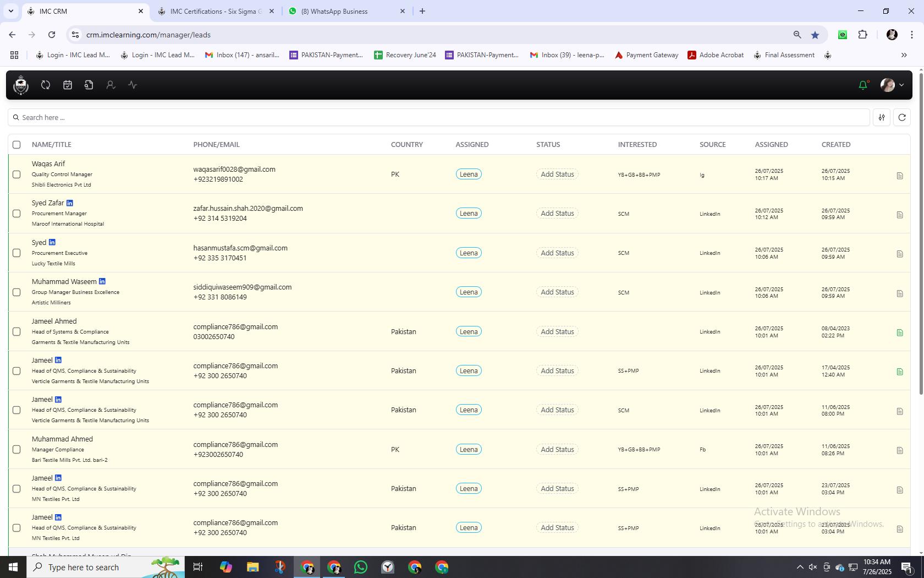Image resolution: width=924 pixels, height=578 pixels.
Task: Click the IMC logo in the navbar
Action: [x=21, y=85]
